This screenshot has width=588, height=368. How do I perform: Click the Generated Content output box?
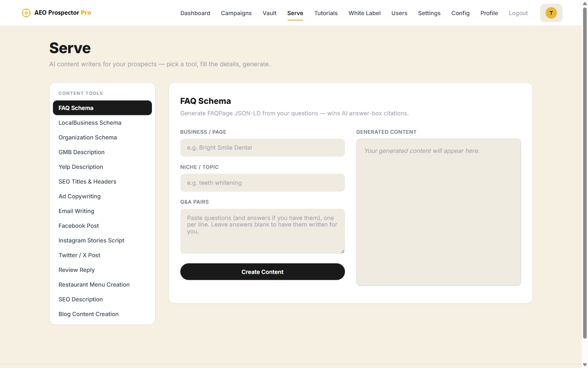click(x=439, y=212)
